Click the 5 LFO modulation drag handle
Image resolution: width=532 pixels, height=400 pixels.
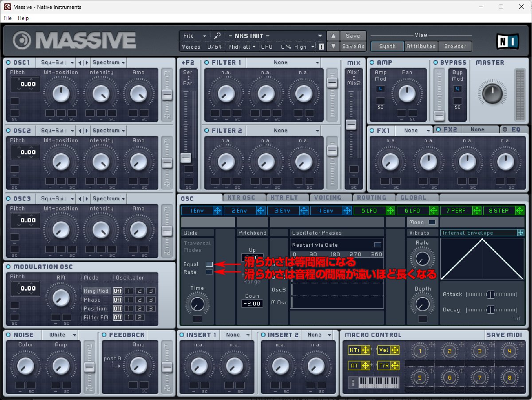pos(390,210)
